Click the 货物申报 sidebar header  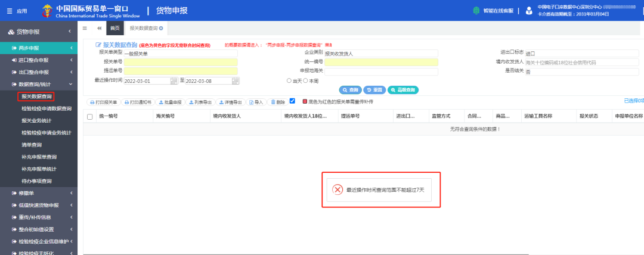[39, 32]
